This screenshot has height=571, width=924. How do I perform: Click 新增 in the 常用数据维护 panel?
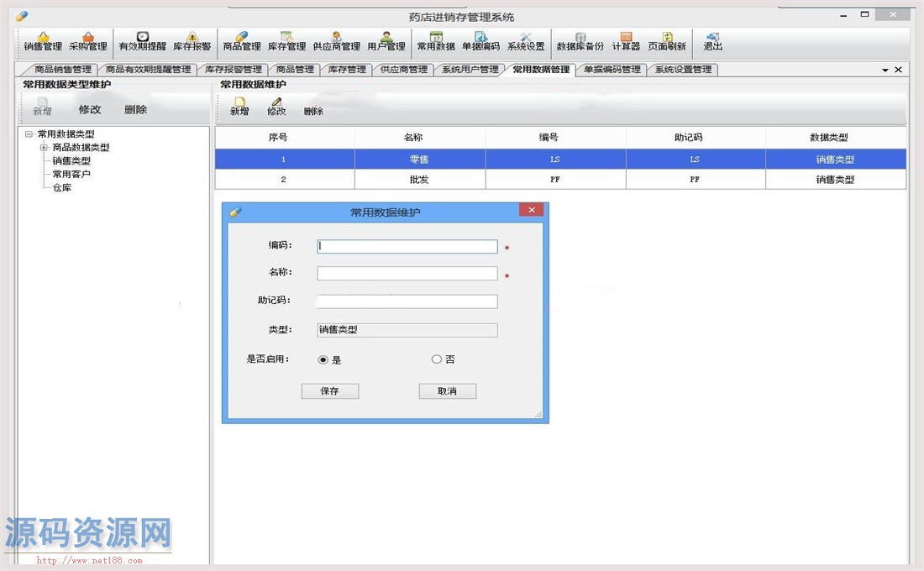(x=239, y=106)
